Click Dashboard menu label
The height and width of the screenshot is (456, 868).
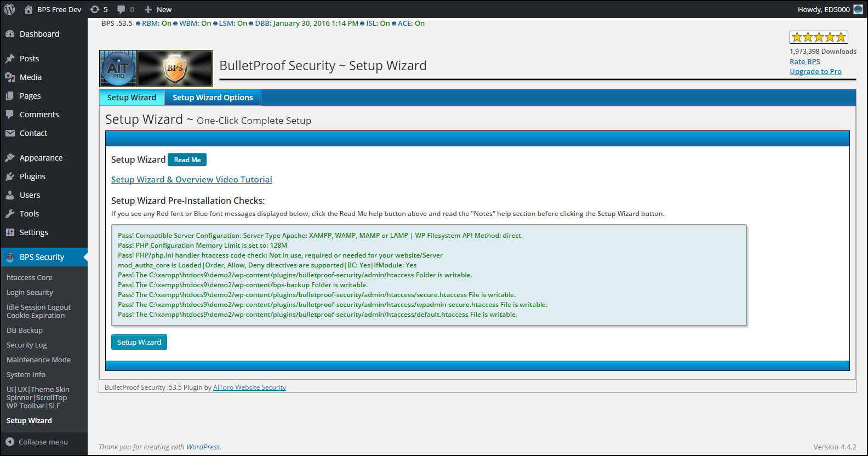(x=39, y=34)
